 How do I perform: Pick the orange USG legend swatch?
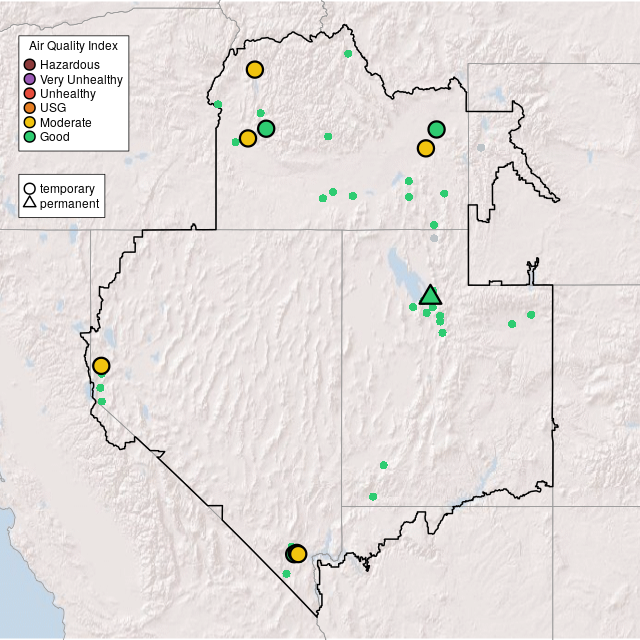(30, 108)
